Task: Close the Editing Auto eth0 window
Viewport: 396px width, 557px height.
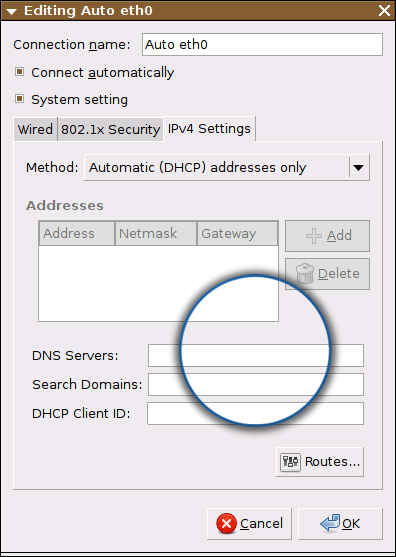Action: click(384, 11)
